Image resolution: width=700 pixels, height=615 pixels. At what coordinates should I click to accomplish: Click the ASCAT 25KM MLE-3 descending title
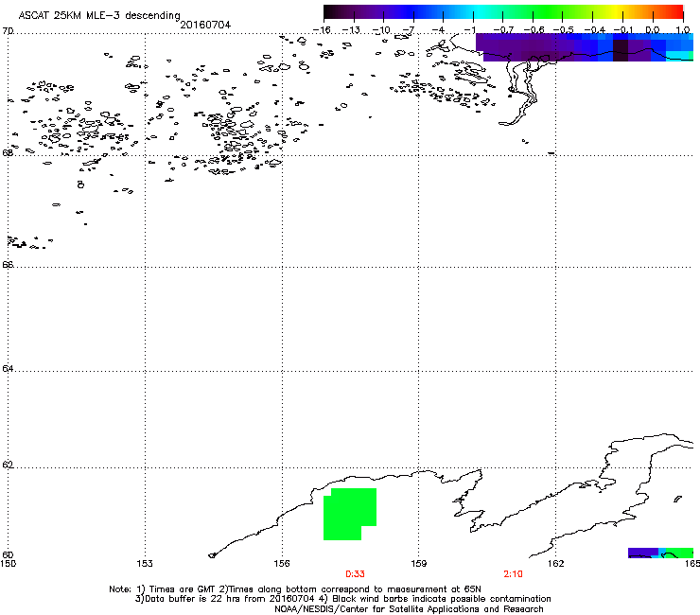coord(99,15)
